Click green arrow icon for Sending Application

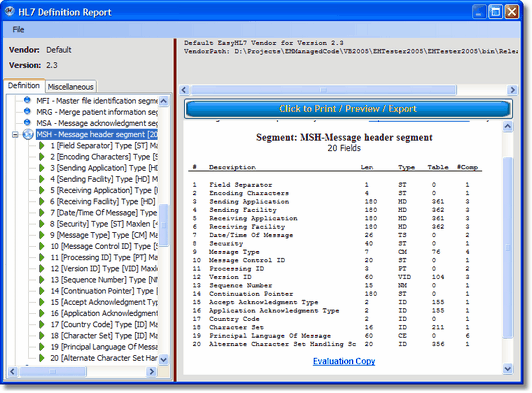[42, 168]
